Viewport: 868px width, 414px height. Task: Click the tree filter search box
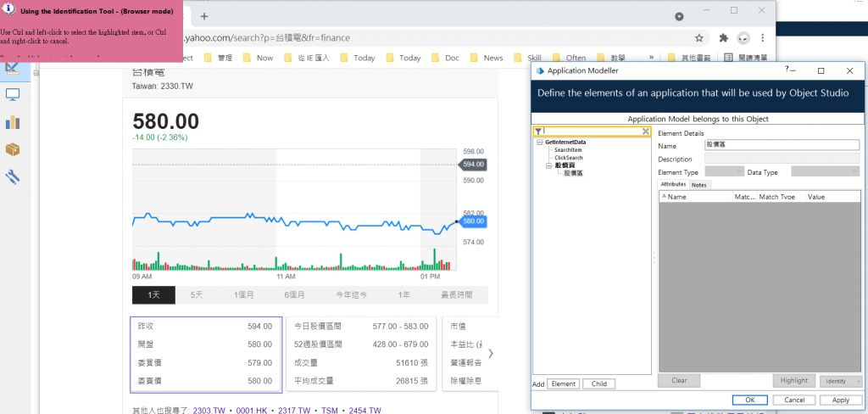[x=591, y=131]
